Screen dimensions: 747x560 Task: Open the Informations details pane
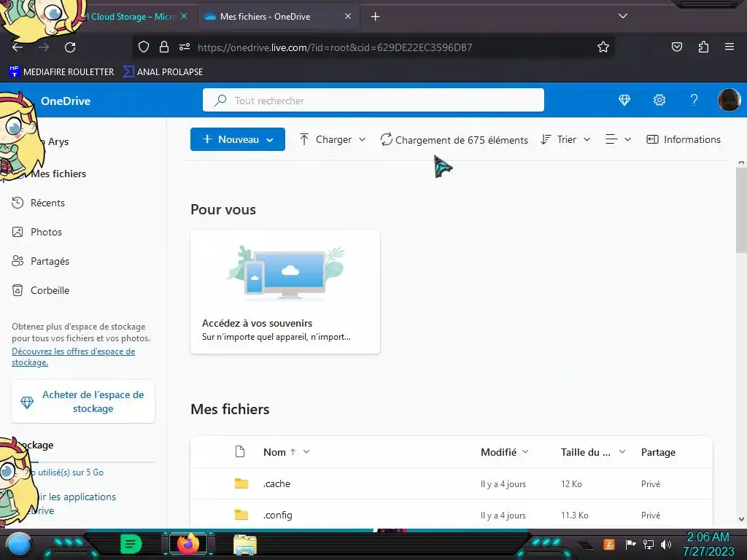coord(683,139)
